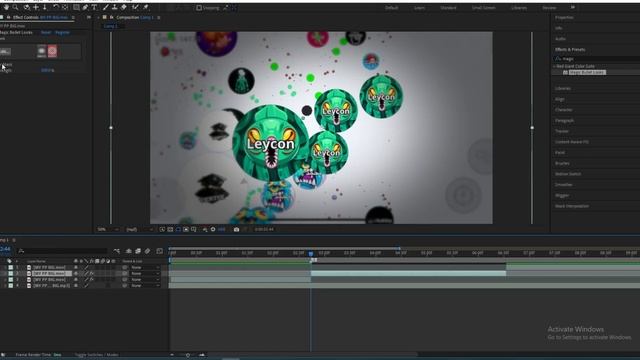
Task: Switch to the Standard workspace
Action: (448, 8)
